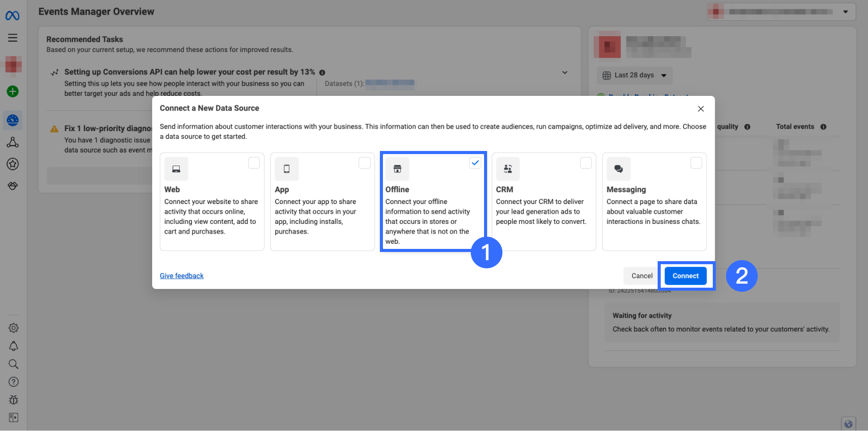Screen dimensions: 868x431
Task: Open the handshake sidebar icon
Action: pyautogui.click(x=13, y=186)
